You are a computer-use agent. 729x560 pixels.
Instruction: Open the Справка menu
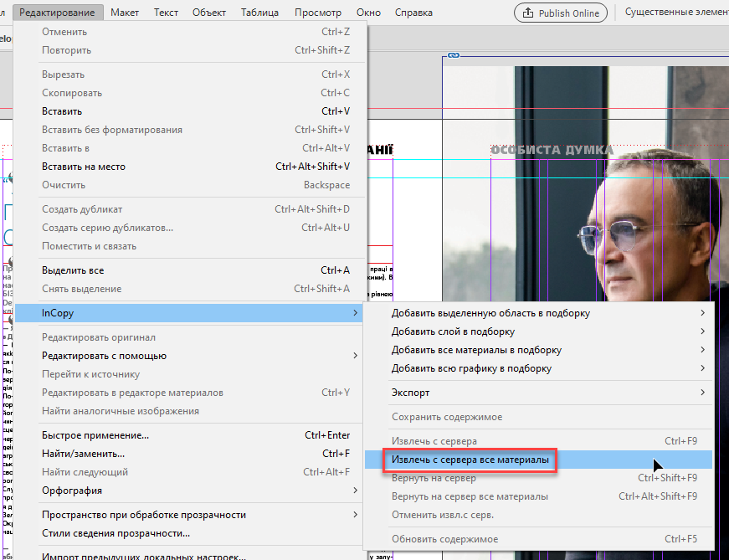[413, 13]
